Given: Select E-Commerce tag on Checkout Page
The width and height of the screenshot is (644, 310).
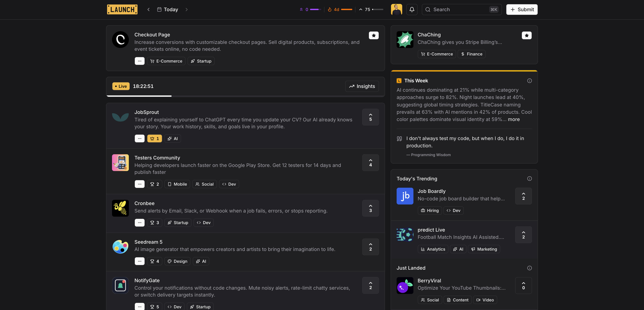Looking at the screenshot, I should pyautogui.click(x=166, y=61).
